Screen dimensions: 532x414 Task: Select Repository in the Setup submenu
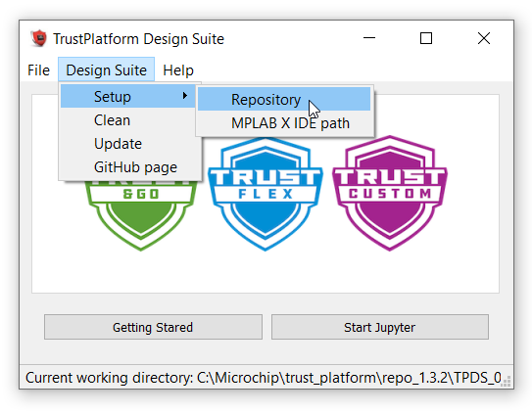[284, 100]
